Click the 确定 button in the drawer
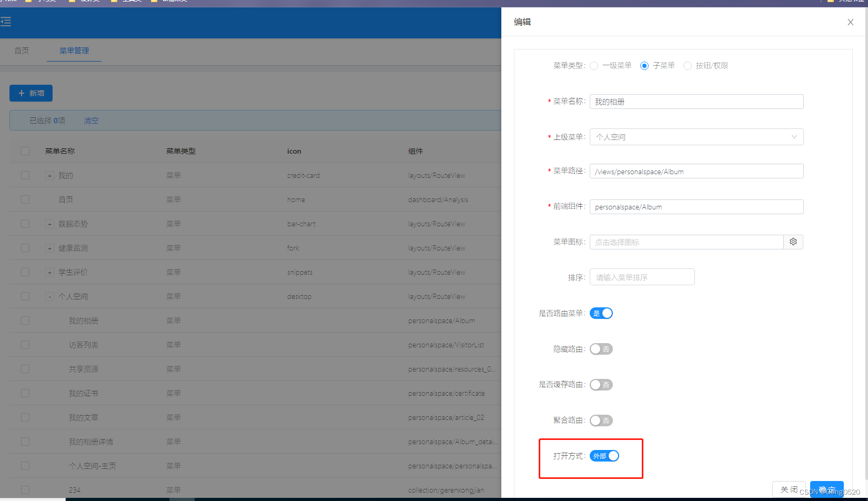Image resolution: width=868 pixels, height=501 pixels. (827, 489)
